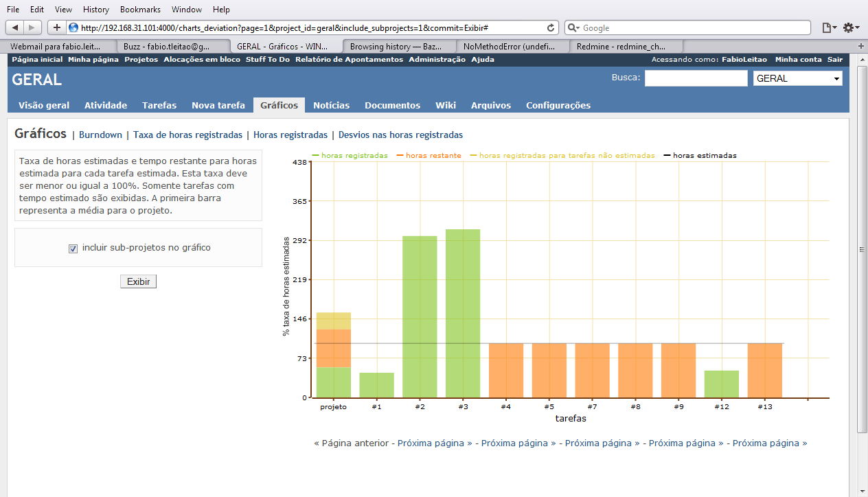
Task: Open the gear settings menu
Action: (851, 27)
